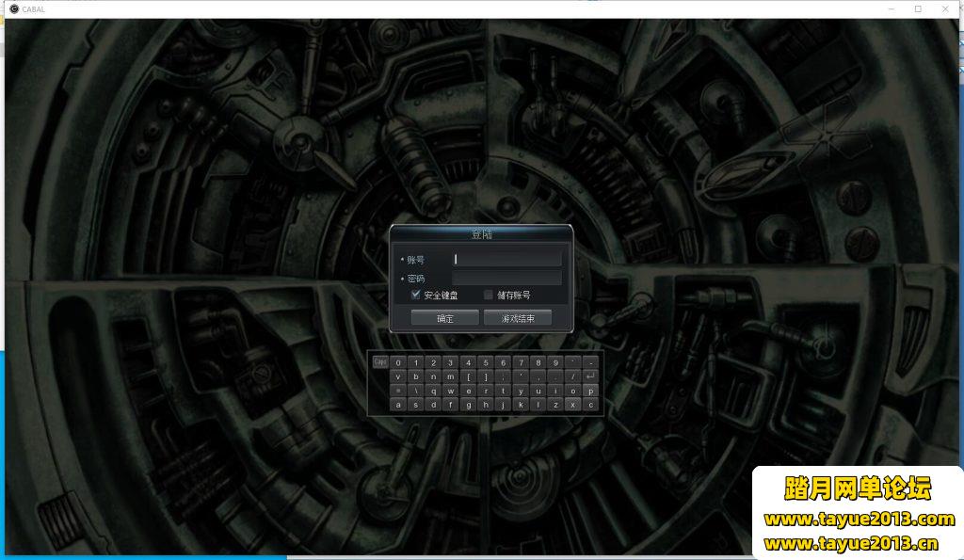Focus the 密码 password input field
This screenshot has width=964, height=560.
click(x=507, y=278)
